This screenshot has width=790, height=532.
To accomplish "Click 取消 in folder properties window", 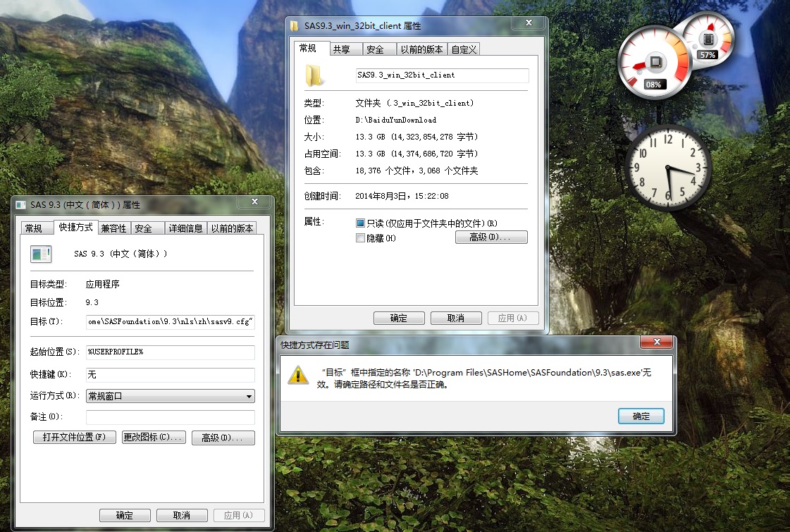I will (455, 318).
